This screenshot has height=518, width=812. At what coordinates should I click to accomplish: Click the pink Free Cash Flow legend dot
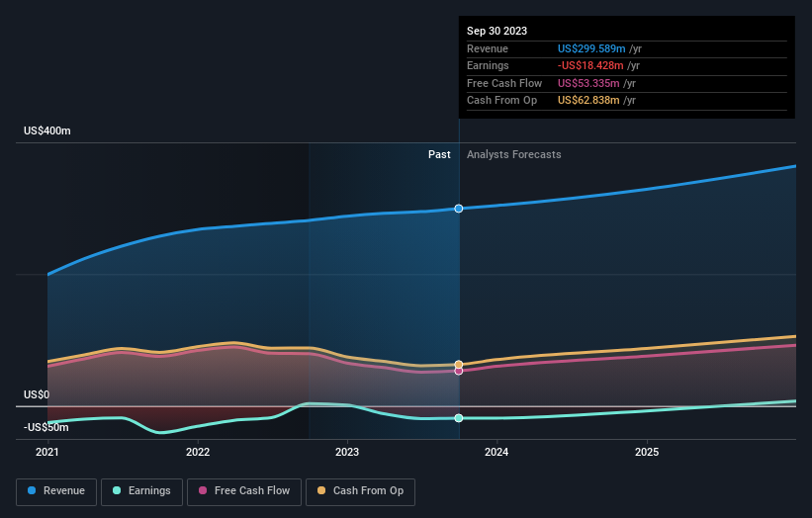tap(203, 490)
